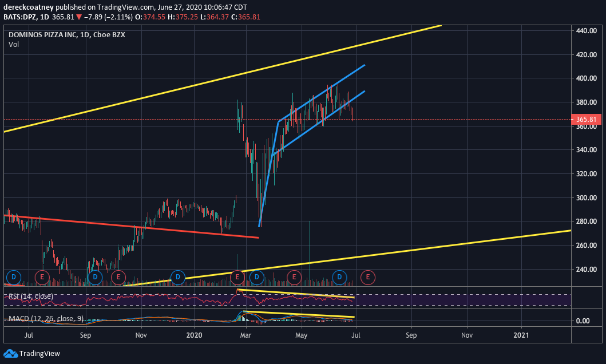Click the earnings E marker right of all candles
The height and width of the screenshot is (364, 606).
click(x=367, y=277)
